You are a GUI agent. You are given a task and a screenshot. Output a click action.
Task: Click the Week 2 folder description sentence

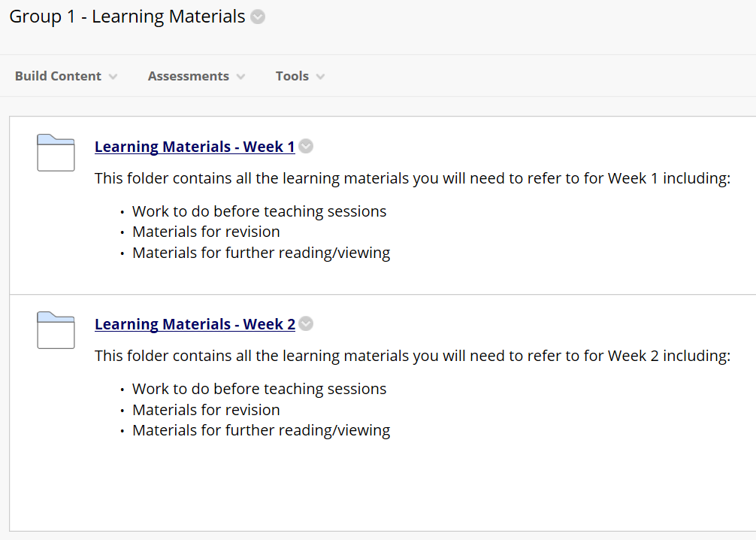click(413, 356)
